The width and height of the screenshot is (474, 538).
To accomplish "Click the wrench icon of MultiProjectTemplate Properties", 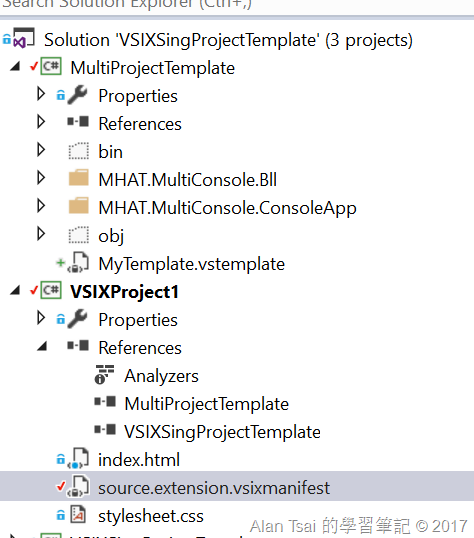I will click(78, 95).
